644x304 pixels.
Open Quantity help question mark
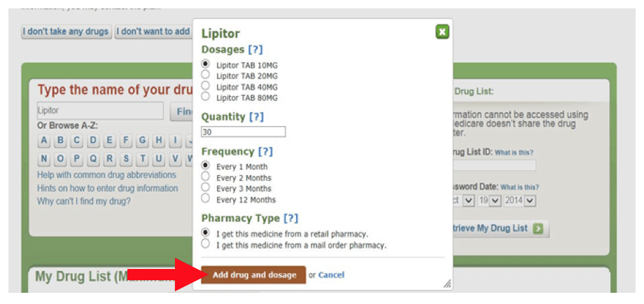256,117
